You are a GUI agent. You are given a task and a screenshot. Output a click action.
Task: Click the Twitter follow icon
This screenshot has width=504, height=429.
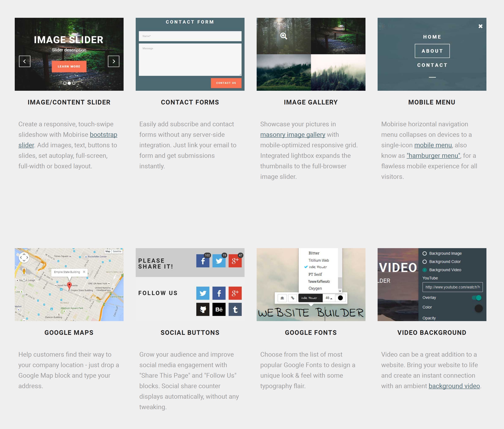(203, 293)
